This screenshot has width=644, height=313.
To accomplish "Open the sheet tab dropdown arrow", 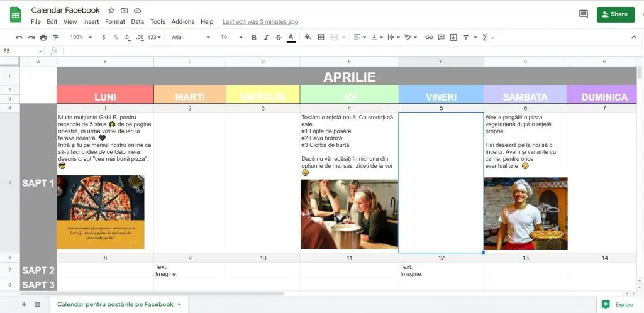I will tap(179, 304).
